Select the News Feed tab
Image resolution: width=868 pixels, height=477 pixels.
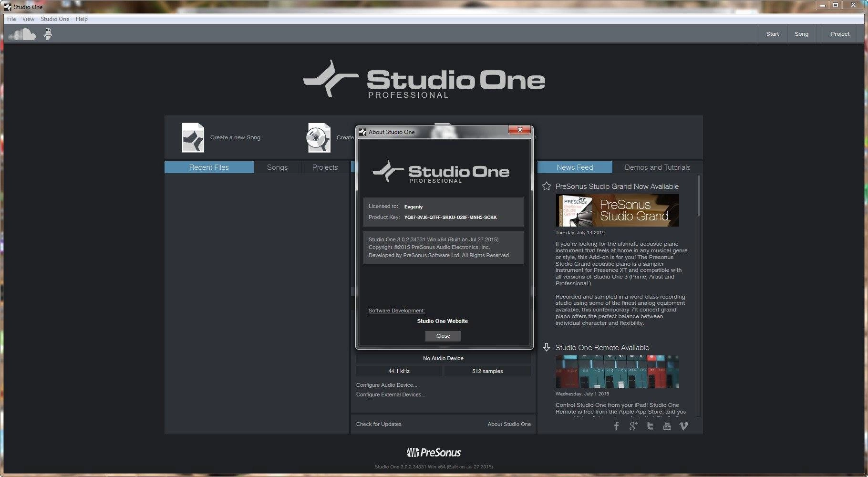(x=575, y=167)
